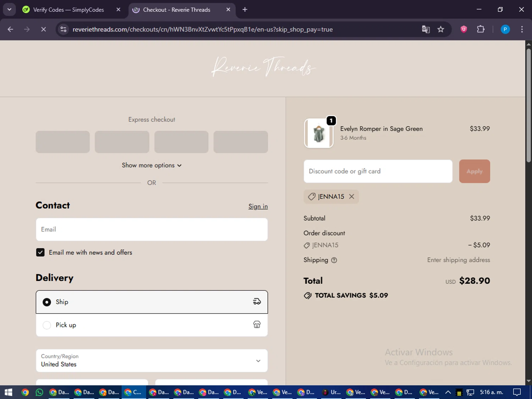The height and width of the screenshot is (399, 532).
Task: Focus the Email input field
Action: 152,229
